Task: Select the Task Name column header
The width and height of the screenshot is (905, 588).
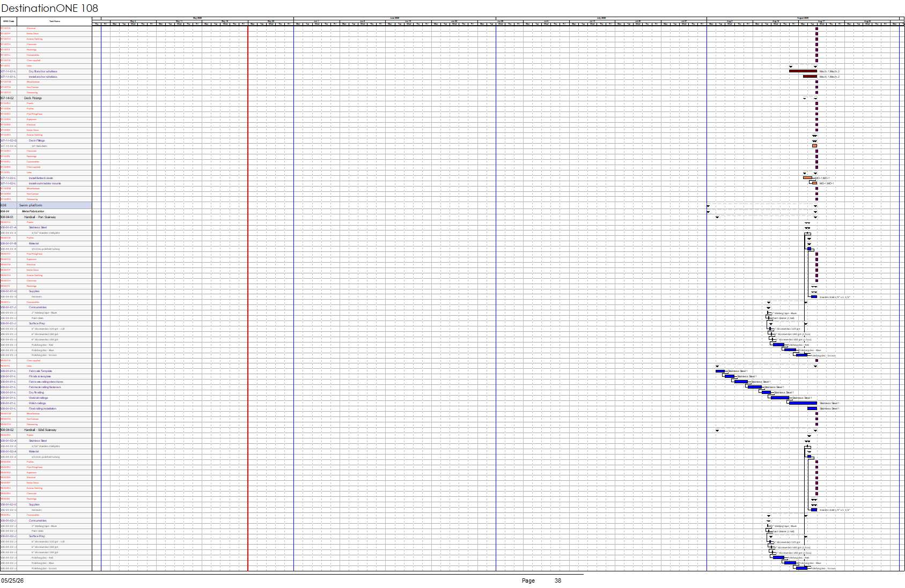Action: coord(55,21)
